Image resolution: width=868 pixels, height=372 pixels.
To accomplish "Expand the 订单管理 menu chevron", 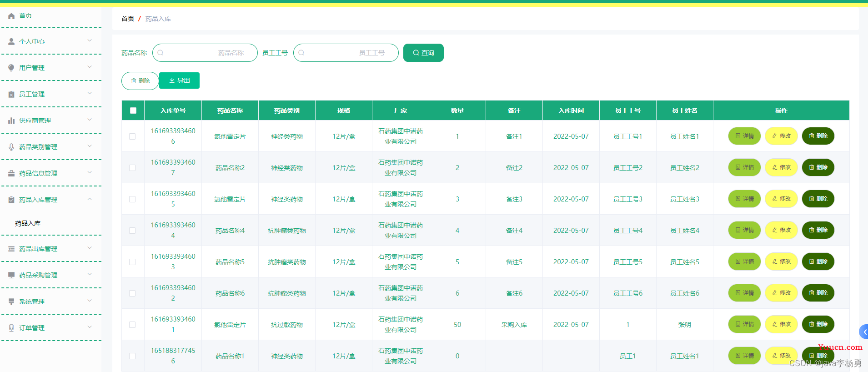I will pyautogui.click(x=90, y=327).
